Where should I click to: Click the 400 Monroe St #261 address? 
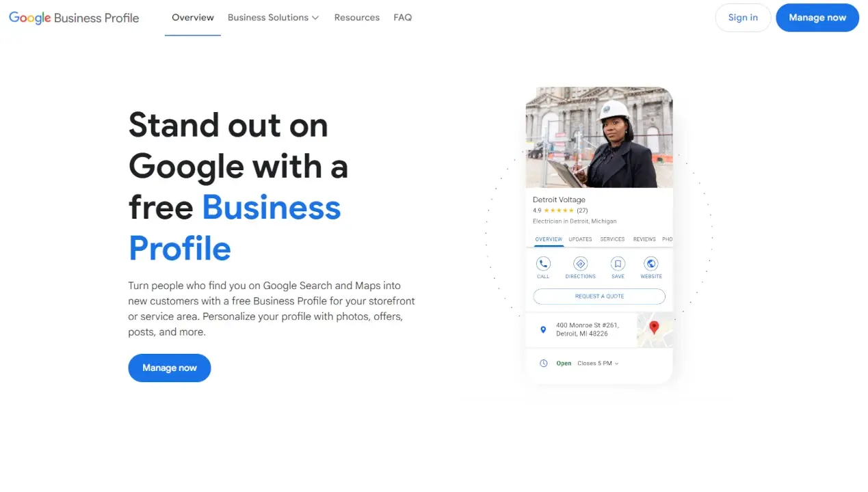pyautogui.click(x=587, y=329)
